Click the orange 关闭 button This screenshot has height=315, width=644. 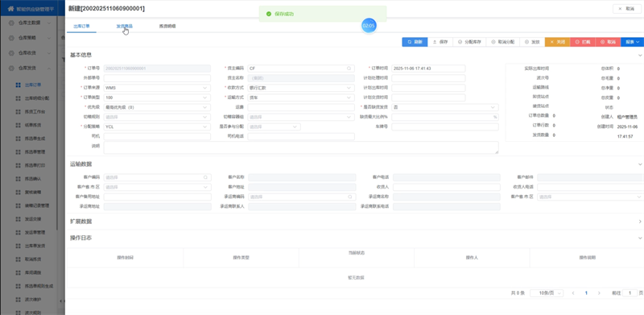(x=557, y=42)
